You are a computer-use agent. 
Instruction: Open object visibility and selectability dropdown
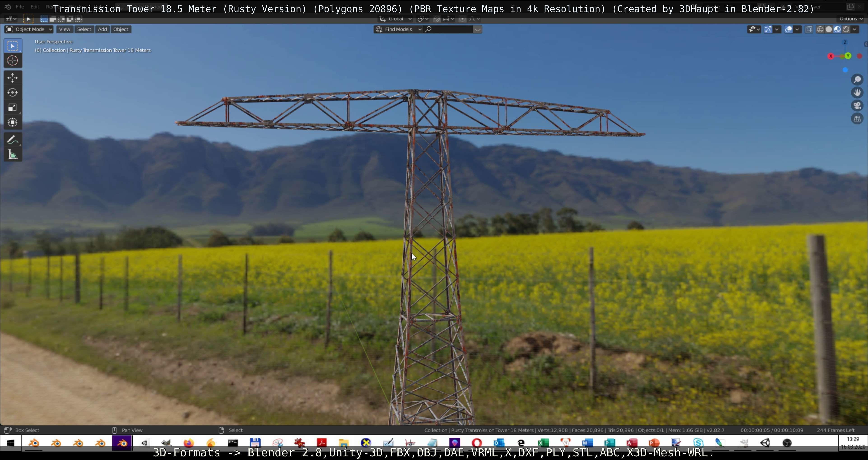754,30
